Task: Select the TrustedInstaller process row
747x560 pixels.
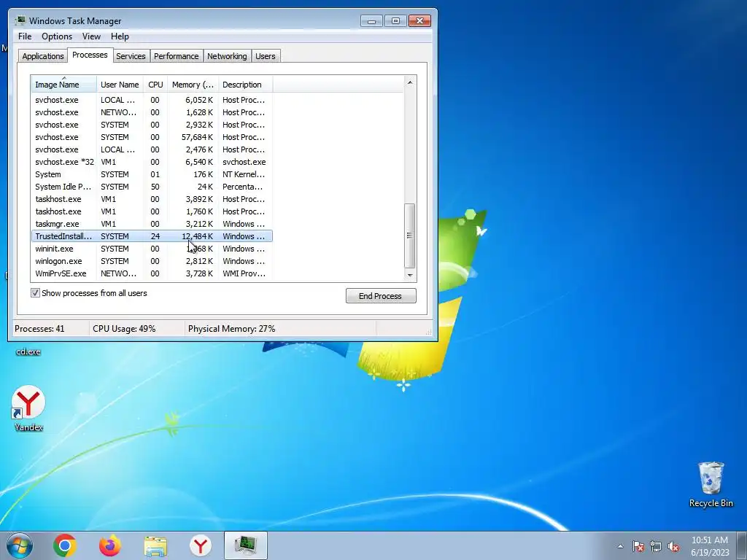Action: coord(152,236)
